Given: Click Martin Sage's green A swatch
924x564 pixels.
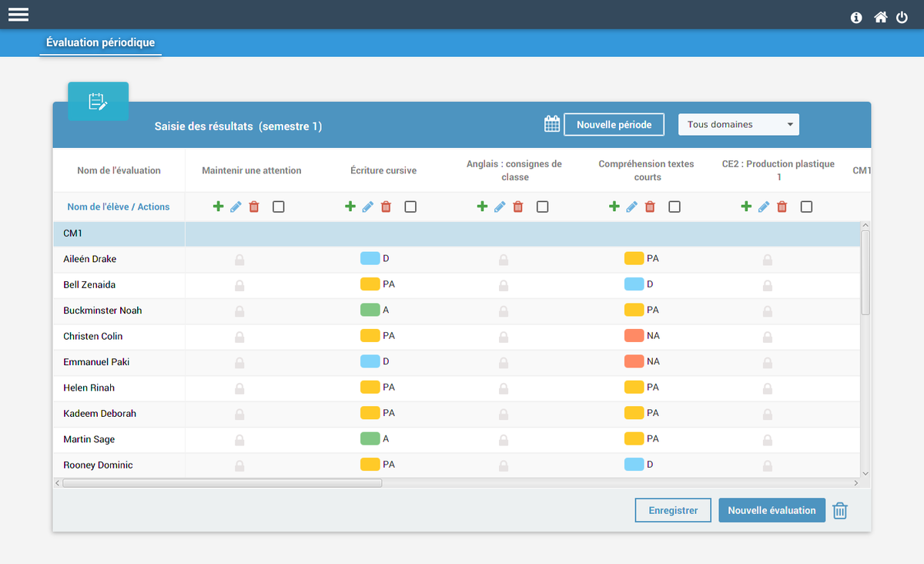Looking at the screenshot, I should (370, 438).
